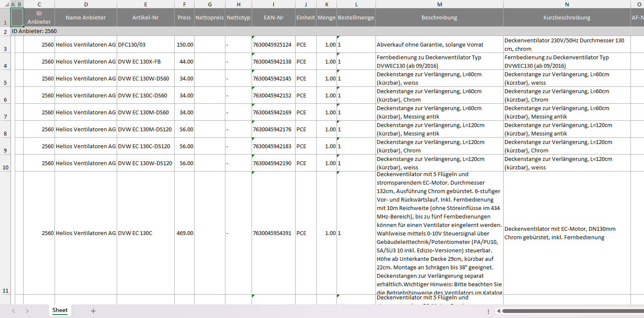Select EAN cell 7630045954391
Screen dimensions: 644x318
[274, 233]
